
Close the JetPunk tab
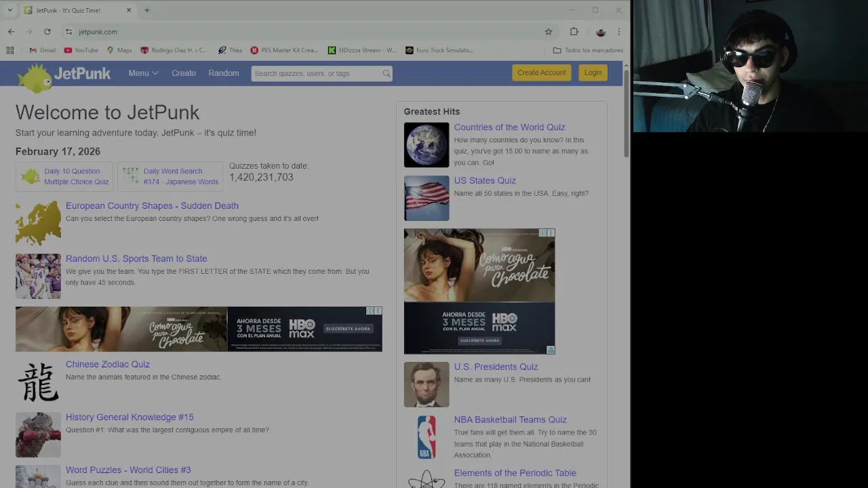tap(129, 10)
